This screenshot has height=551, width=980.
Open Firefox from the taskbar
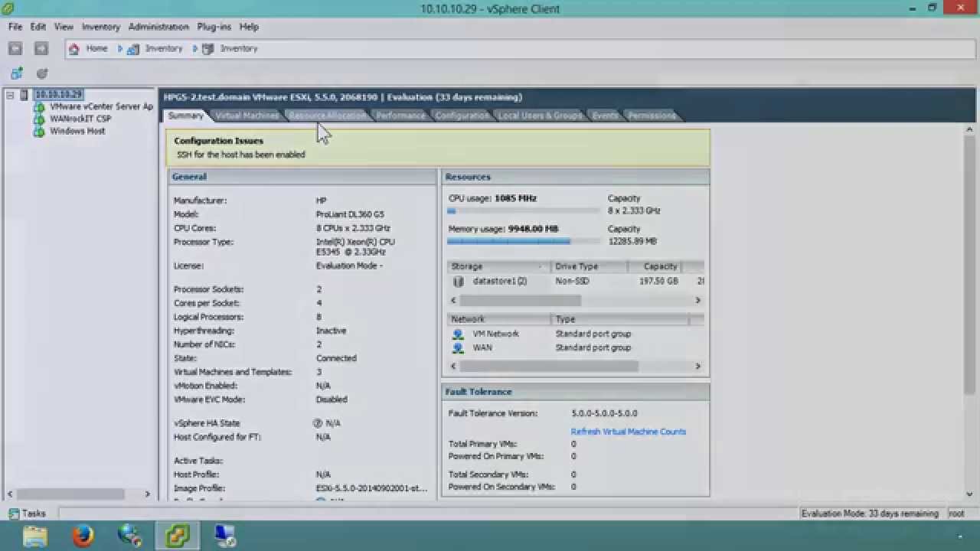83,536
